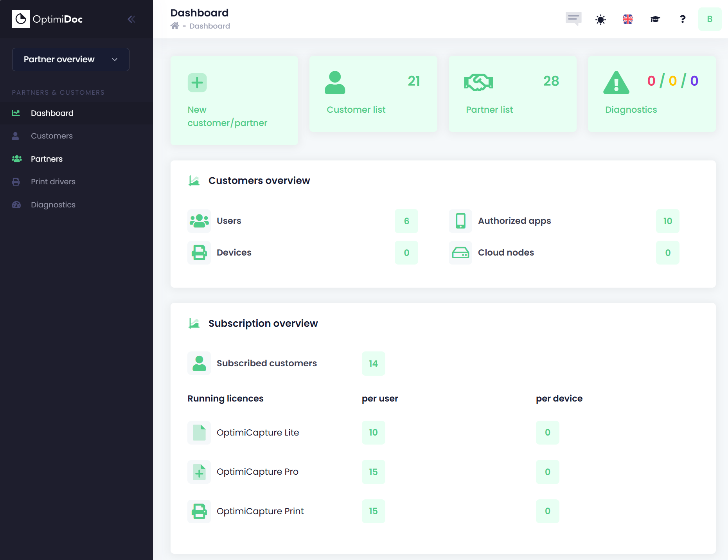
Task: Click the Diagnostics warning triangle icon
Action: tap(616, 83)
